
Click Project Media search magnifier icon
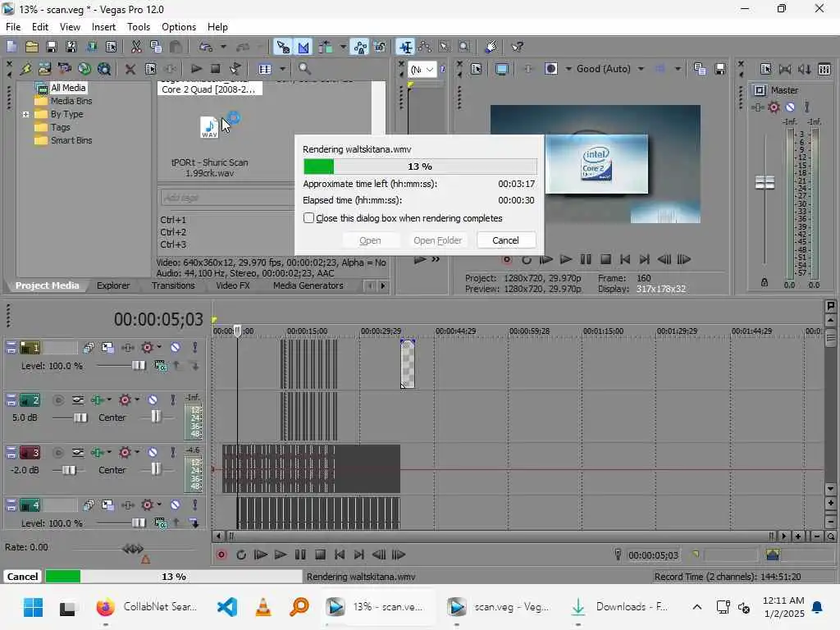click(x=304, y=69)
